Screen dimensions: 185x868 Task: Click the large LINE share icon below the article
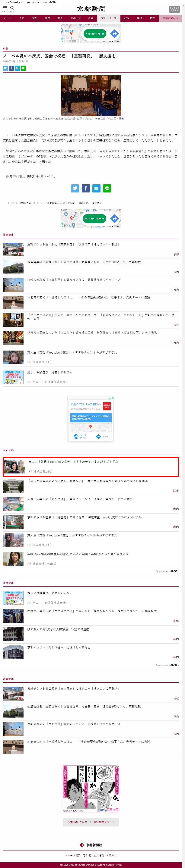pos(107,188)
